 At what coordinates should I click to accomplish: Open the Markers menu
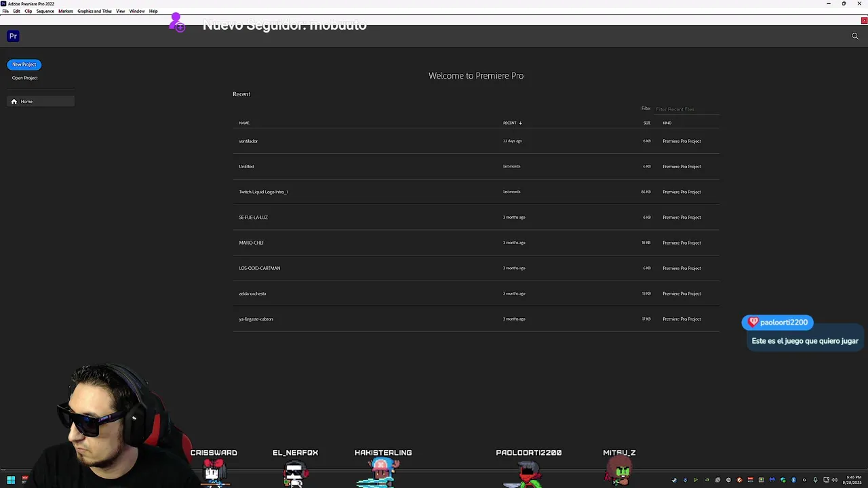[66, 12]
